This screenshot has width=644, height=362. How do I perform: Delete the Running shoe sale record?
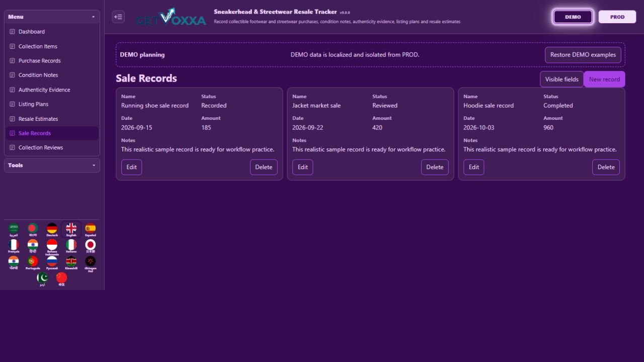pyautogui.click(x=264, y=167)
